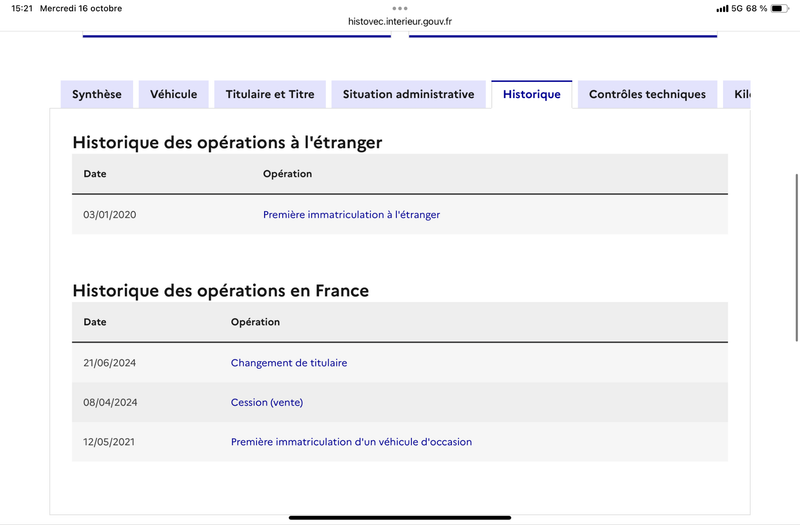Click the Opération header in the étranger table
The width and height of the screenshot is (800, 525).
tap(287, 174)
